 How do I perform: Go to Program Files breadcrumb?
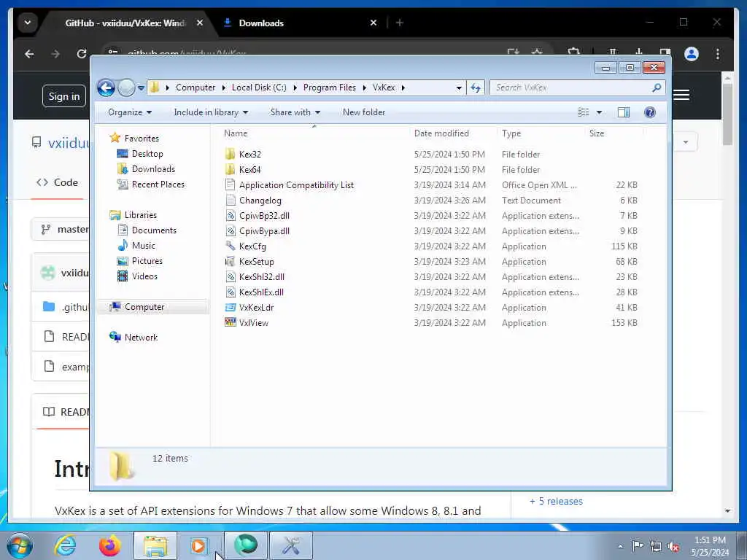pos(330,87)
